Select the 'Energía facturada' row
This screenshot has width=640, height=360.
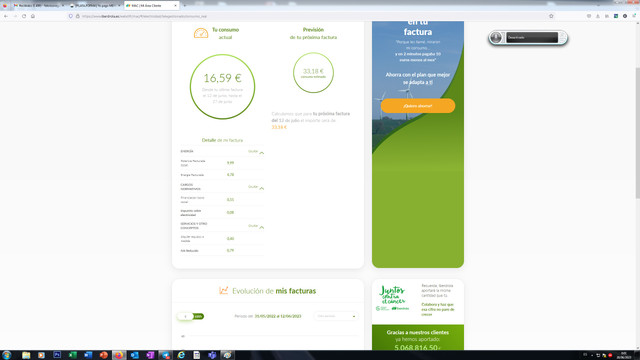[222, 175]
